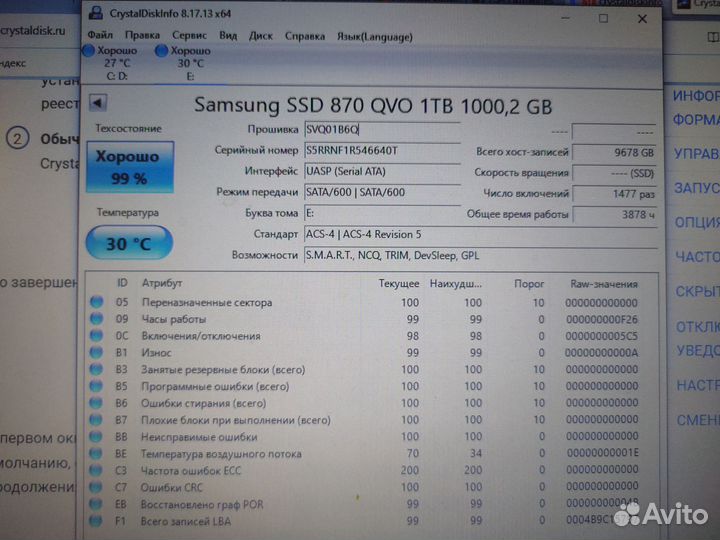Click the drive title Samsung SSD 870 QVO 1TB
720x540 pixels.
(323, 106)
